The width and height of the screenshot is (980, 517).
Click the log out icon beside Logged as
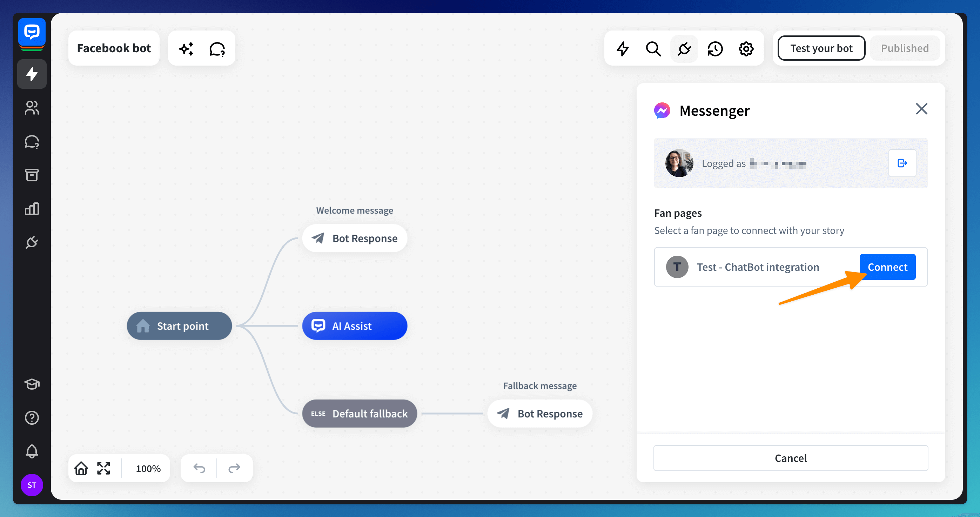902,163
